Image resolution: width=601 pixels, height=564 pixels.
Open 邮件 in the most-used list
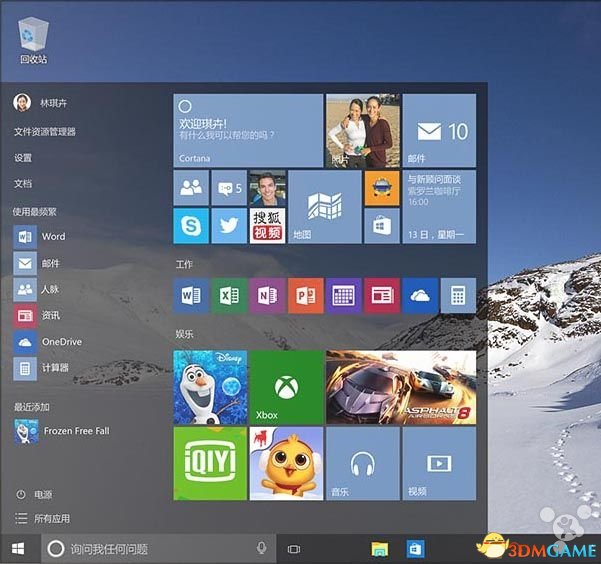[37, 263]
